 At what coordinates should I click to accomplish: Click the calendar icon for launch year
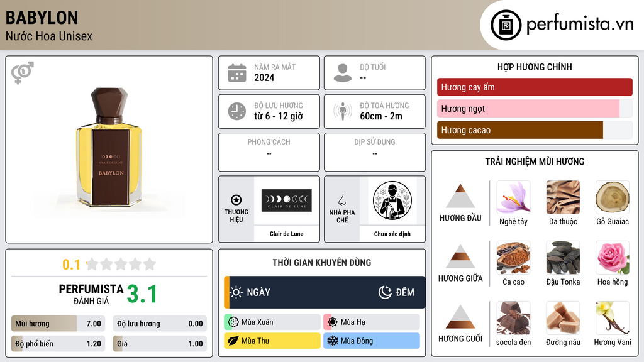click(x=237, y=73)
